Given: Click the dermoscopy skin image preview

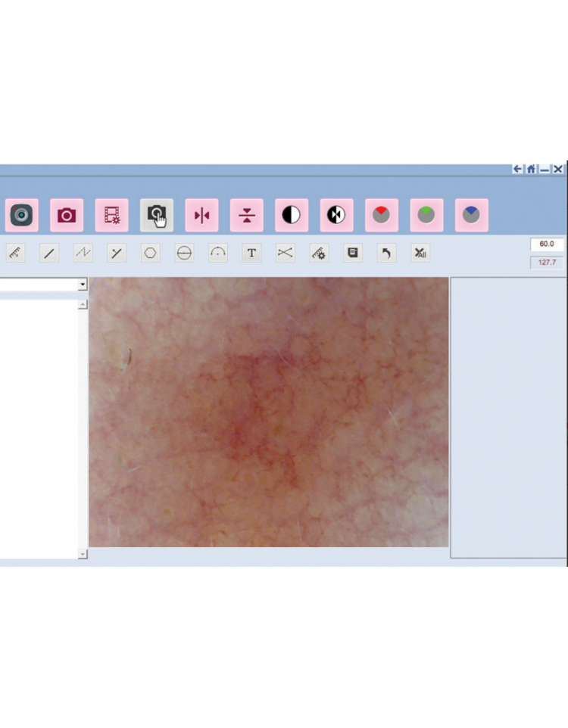Looking at the screenshot, I should click(269, 412).
